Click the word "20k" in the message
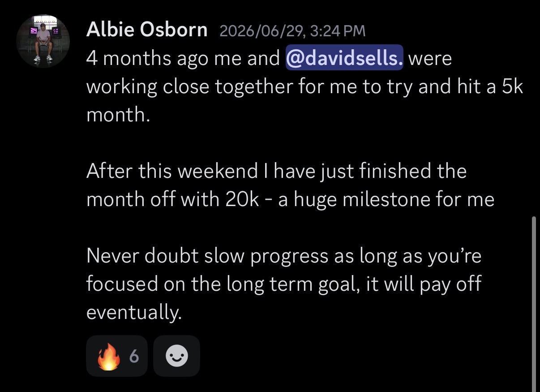 point(242,199)
